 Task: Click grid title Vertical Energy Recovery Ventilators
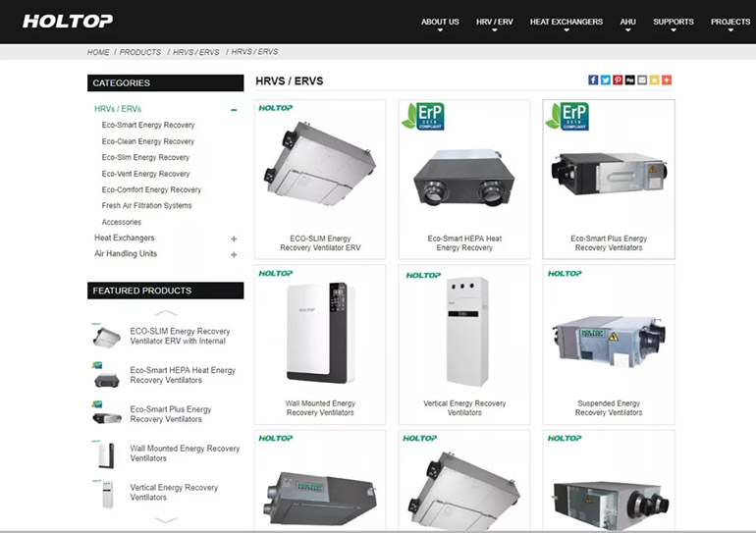(x=464, y=407)
